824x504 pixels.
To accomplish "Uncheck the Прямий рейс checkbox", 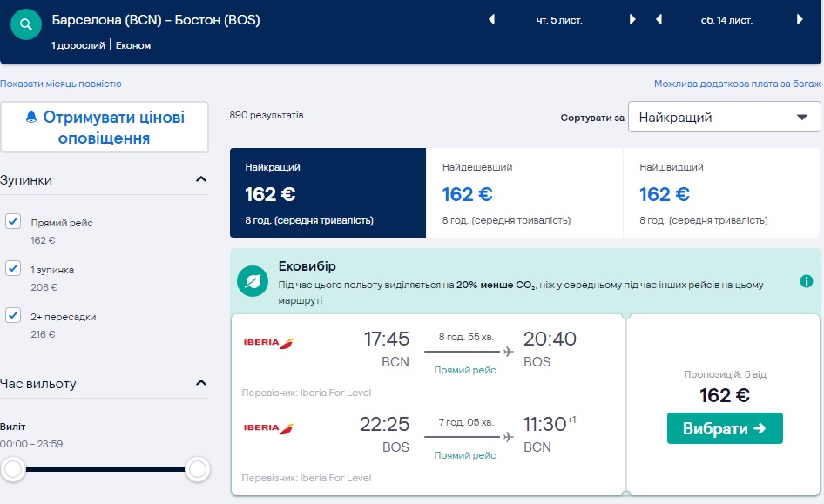I will click(13, 221).
